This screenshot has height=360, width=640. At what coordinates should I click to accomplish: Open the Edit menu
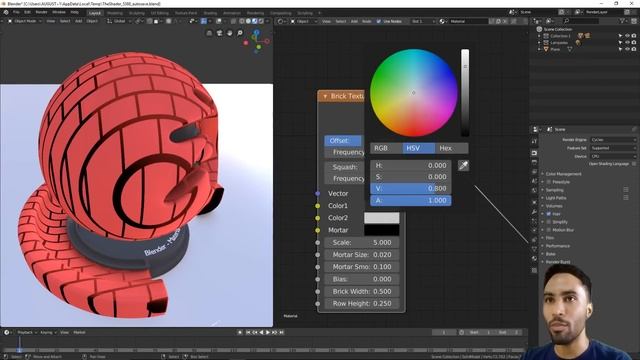tap(27, 12)
